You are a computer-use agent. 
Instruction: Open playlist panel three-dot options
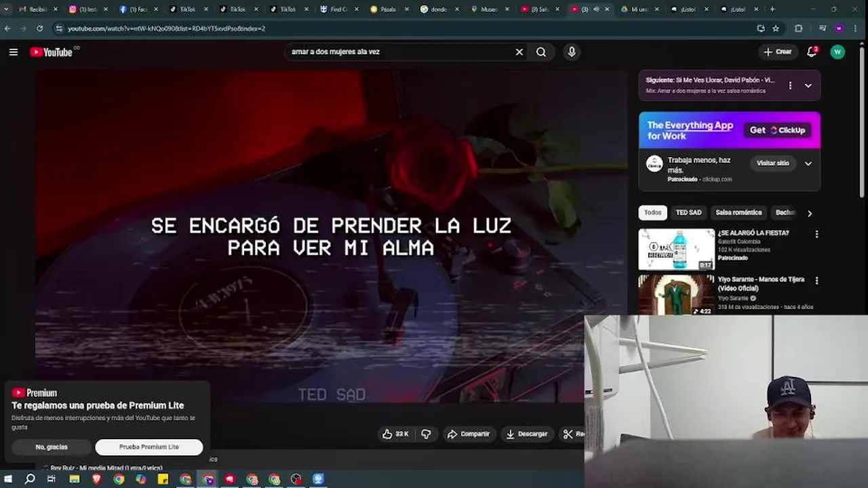click(x=790, y=85)
